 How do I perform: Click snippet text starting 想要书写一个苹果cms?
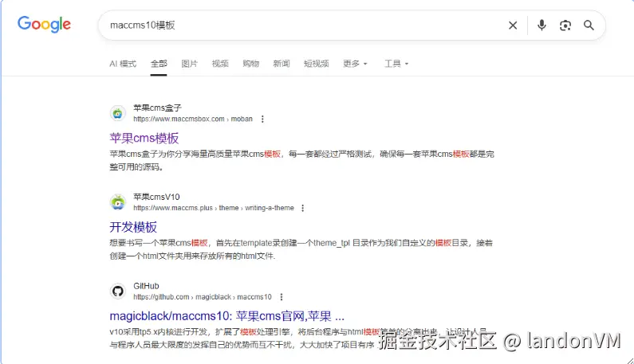301,249
